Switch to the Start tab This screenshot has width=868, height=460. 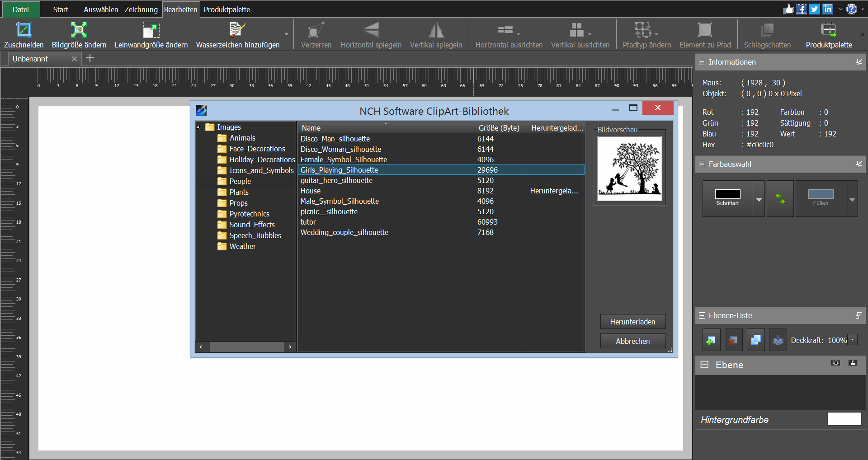click(x=61, y=9)
